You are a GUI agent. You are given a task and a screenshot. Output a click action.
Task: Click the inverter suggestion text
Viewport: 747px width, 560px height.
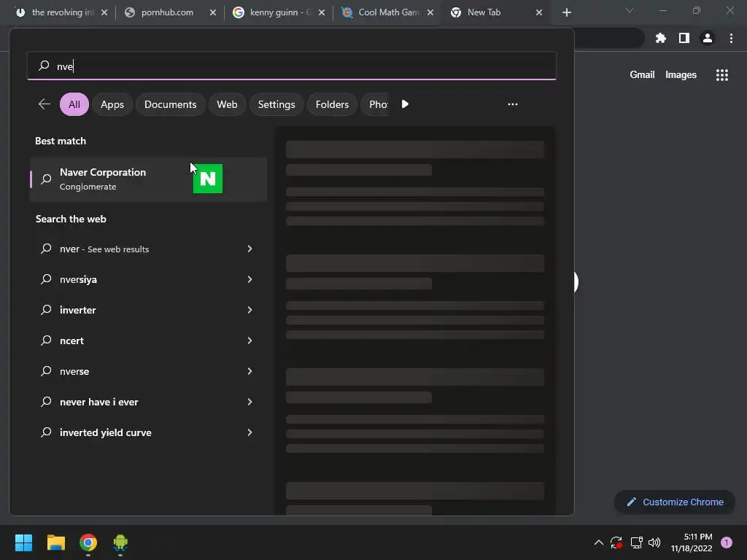pos(77,310)
